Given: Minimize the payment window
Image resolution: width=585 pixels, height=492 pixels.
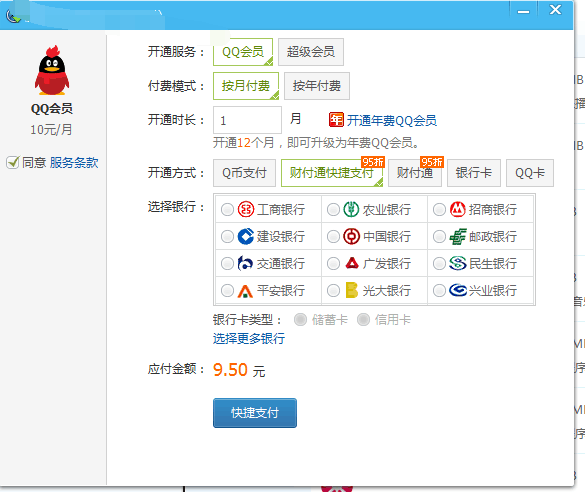Looking at the screenshot, I should (x=523, y=11).
